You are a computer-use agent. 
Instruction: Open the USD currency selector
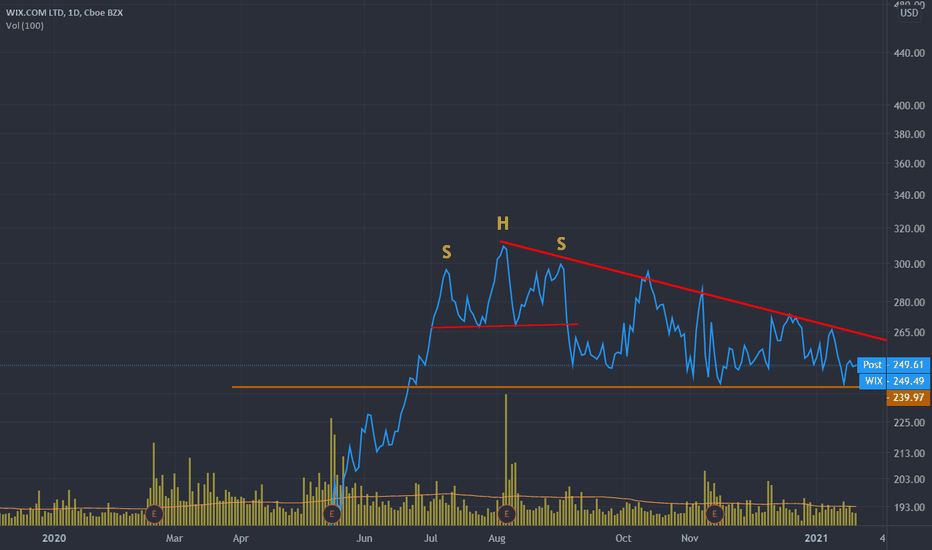[x=909, y=13]
